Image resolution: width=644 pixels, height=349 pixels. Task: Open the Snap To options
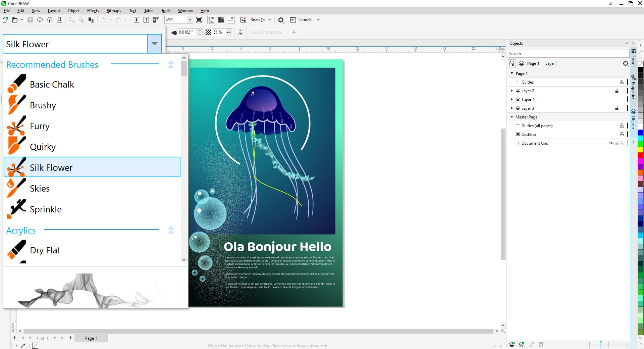click(x=258, y=20)
